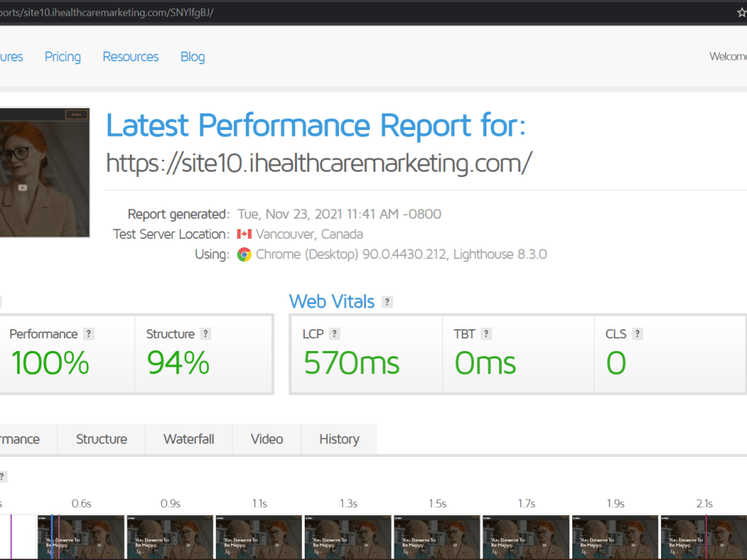
Task: Click the Chrome browser icon
Action: [x=244, y=255]
